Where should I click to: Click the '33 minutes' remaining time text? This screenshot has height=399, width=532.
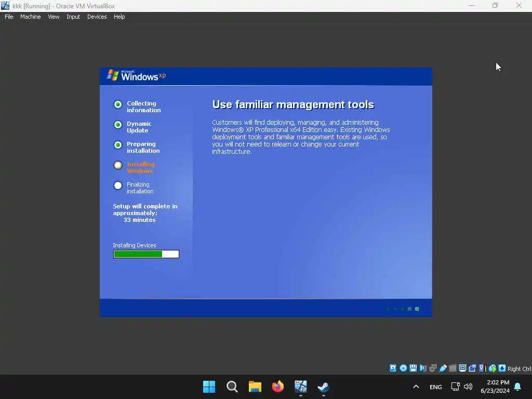point(139,220)
